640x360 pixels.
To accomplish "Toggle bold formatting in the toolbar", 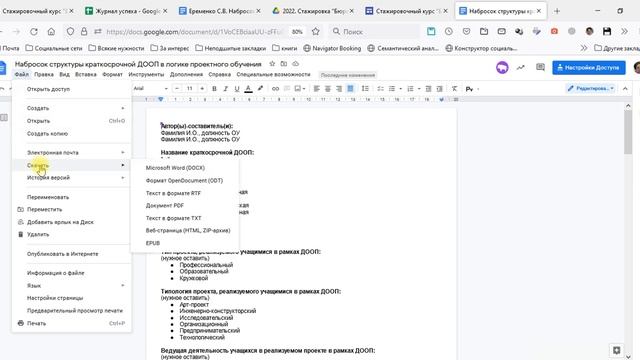I will (x=214, y=89).
